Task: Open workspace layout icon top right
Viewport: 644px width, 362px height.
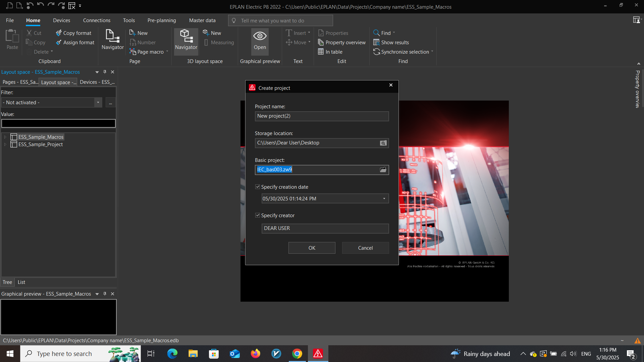Action: click(x=636, y=20)
